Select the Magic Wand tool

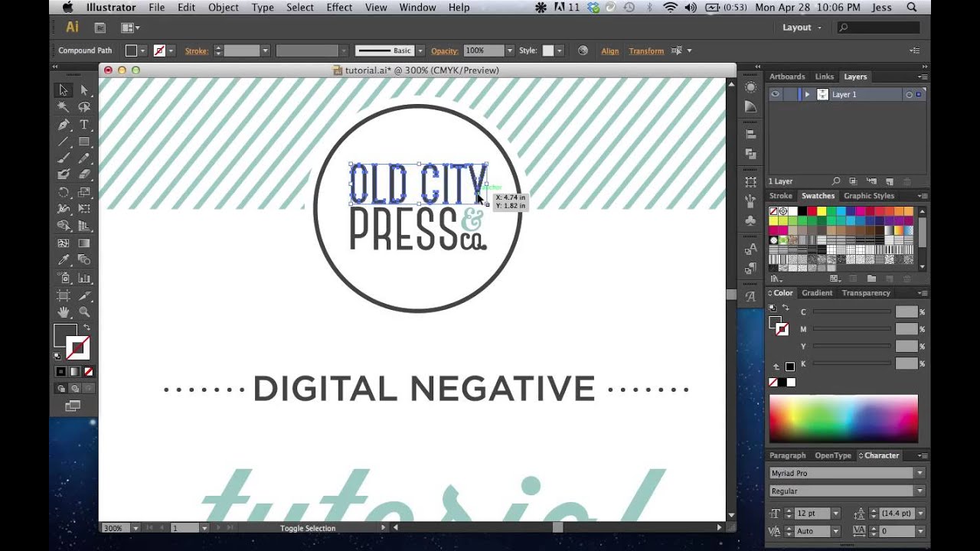(64, 108)
